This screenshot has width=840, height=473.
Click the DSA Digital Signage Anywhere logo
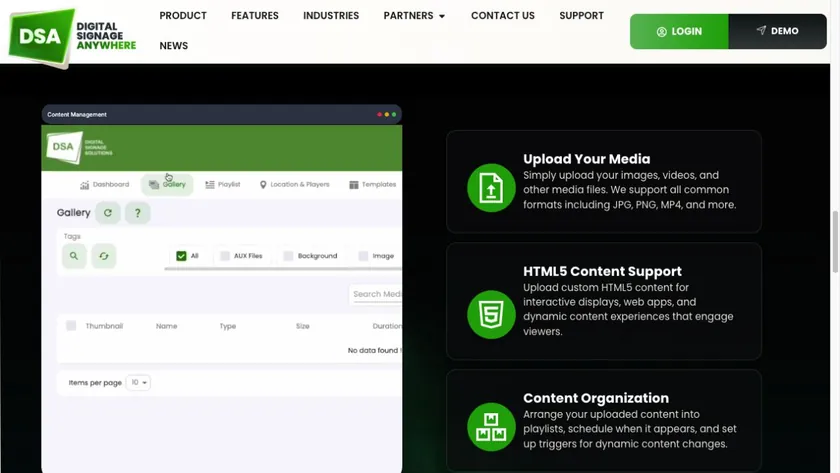[x=72, y=36]
